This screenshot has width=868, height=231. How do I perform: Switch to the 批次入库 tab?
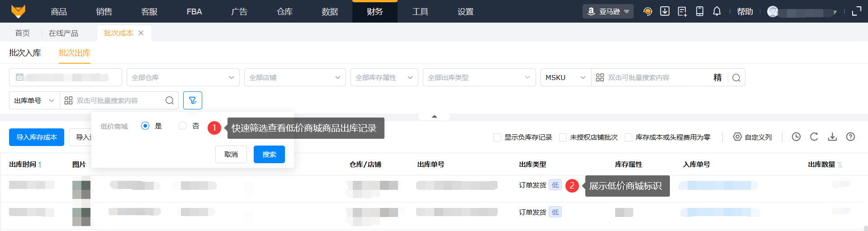point(25,53)
